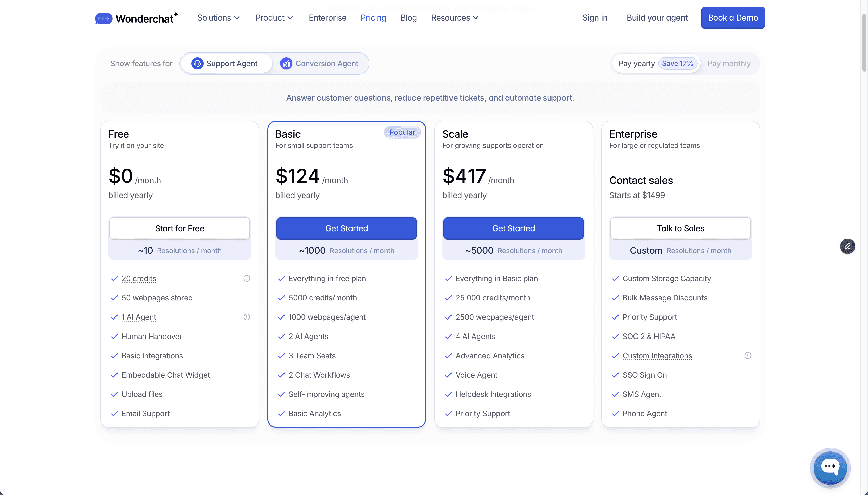This screenshot has height=495, width=868.
Task: Click the ~10 Resolutions / month text
Action: [x=180, y=250]
